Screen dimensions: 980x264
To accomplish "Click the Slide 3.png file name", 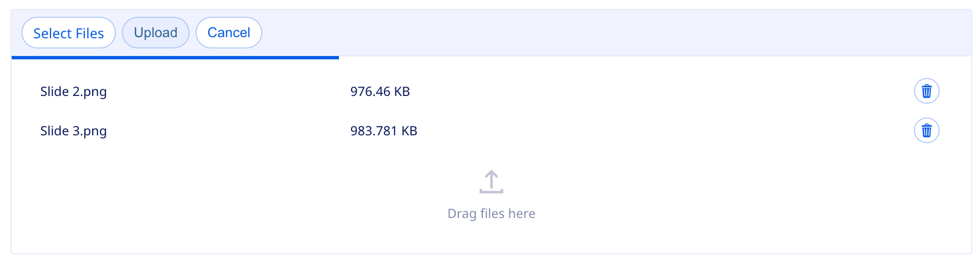I will 73,131.
